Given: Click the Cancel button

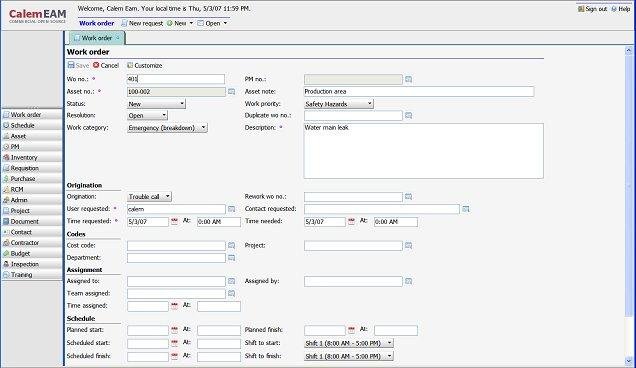Looking at the screenshot, I should click(x=106, y=65).
